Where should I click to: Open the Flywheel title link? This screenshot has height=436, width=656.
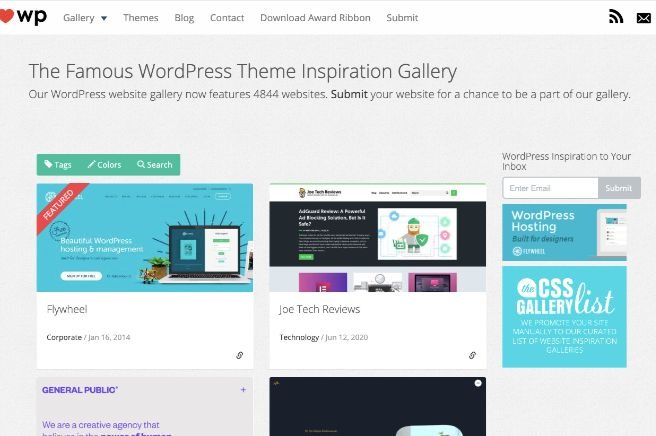67,309
